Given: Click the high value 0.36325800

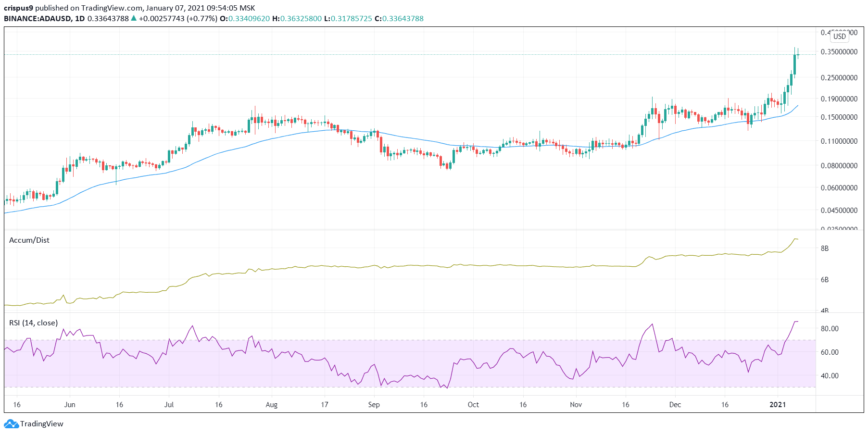Looking at the screenshot, I should [301, 19].
